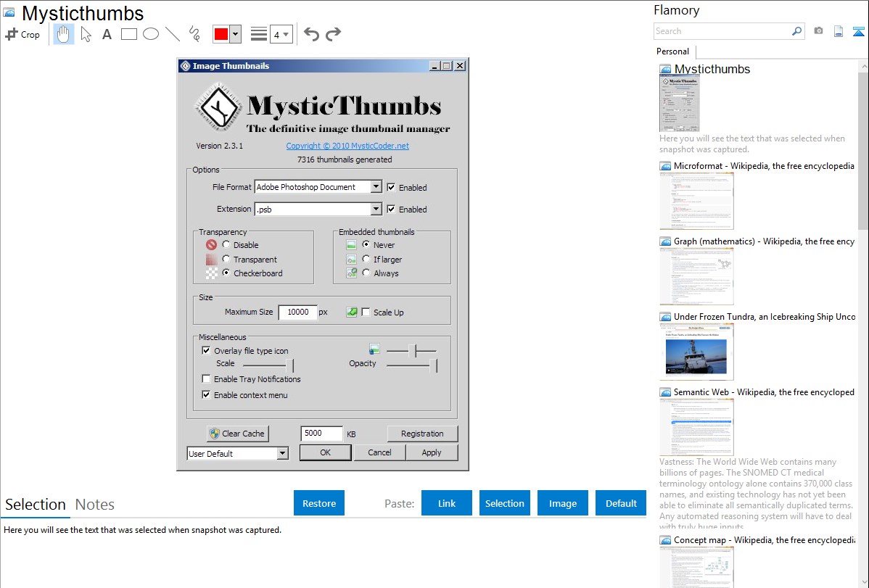Click Cancel in Image Thumbnails dialog
Screen dimensions: 869x588
pos(379,452)
